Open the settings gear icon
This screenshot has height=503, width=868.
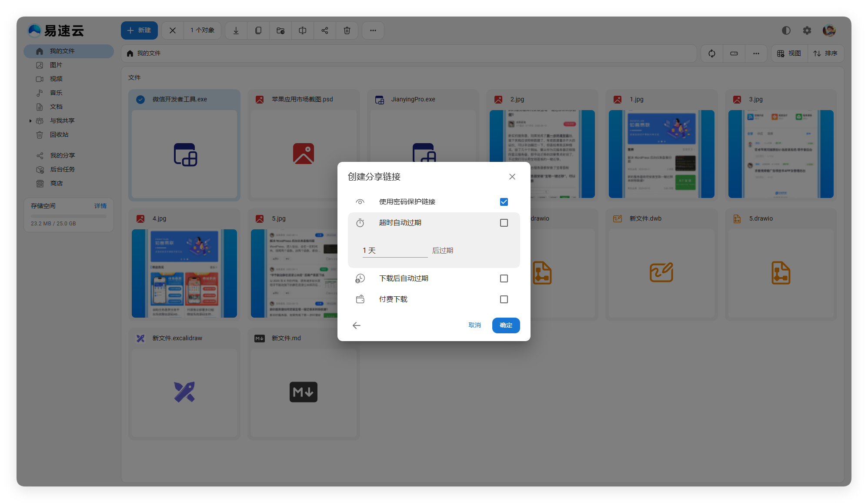[807, 30]
